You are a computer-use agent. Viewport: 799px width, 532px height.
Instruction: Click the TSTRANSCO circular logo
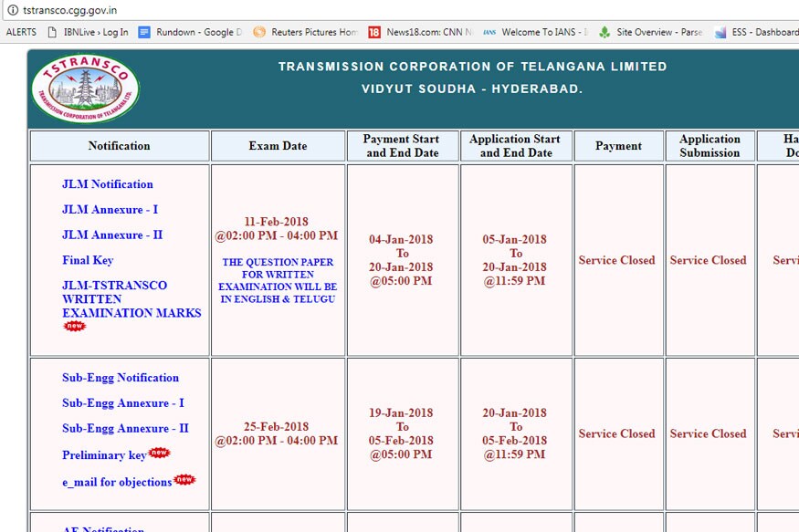click(85, 86)
